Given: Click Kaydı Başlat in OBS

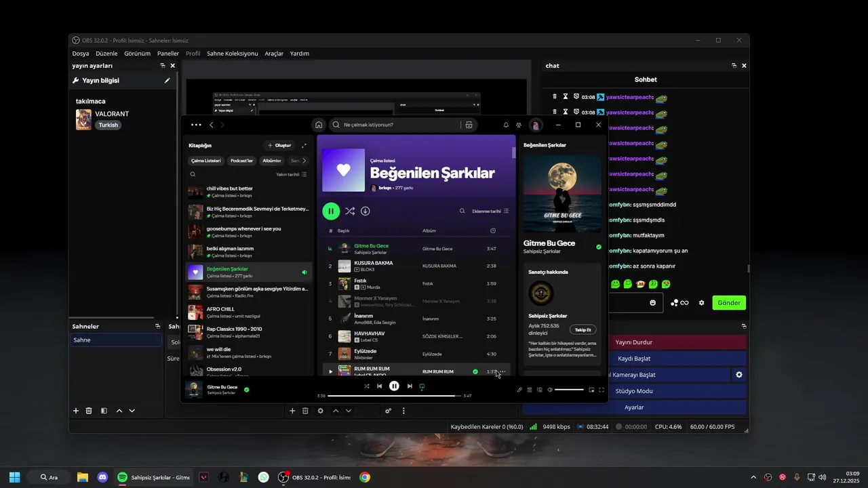Looking at the screenshot, I should tap(633, 359).
